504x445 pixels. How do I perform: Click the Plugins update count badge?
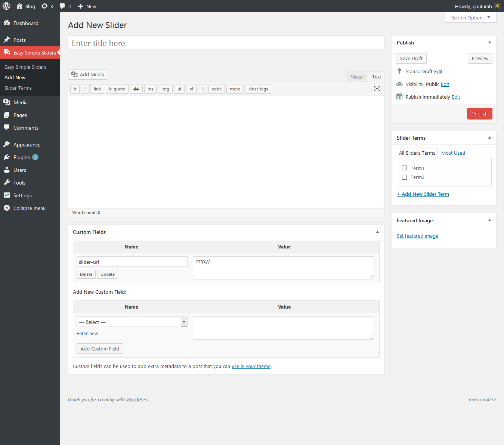pyautogui.click(x=35, y=157)
